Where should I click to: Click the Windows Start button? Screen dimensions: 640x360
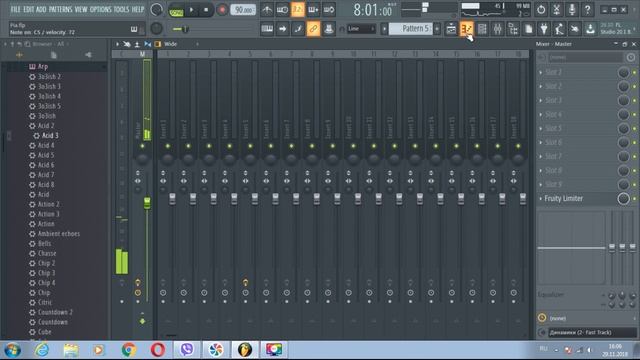click(x=13, y=350)
